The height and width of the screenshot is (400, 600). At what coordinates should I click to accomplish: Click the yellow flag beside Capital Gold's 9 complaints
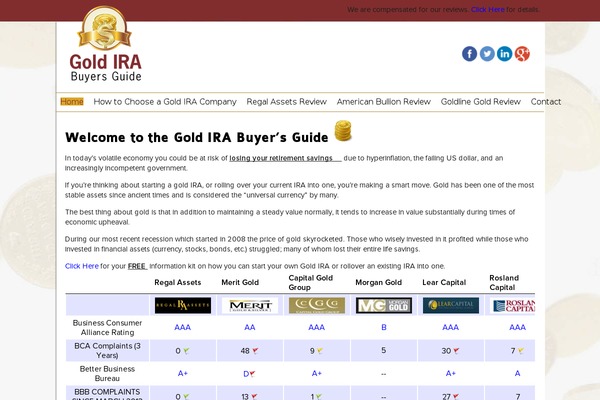pyautogui.click(x=320, y=351)
